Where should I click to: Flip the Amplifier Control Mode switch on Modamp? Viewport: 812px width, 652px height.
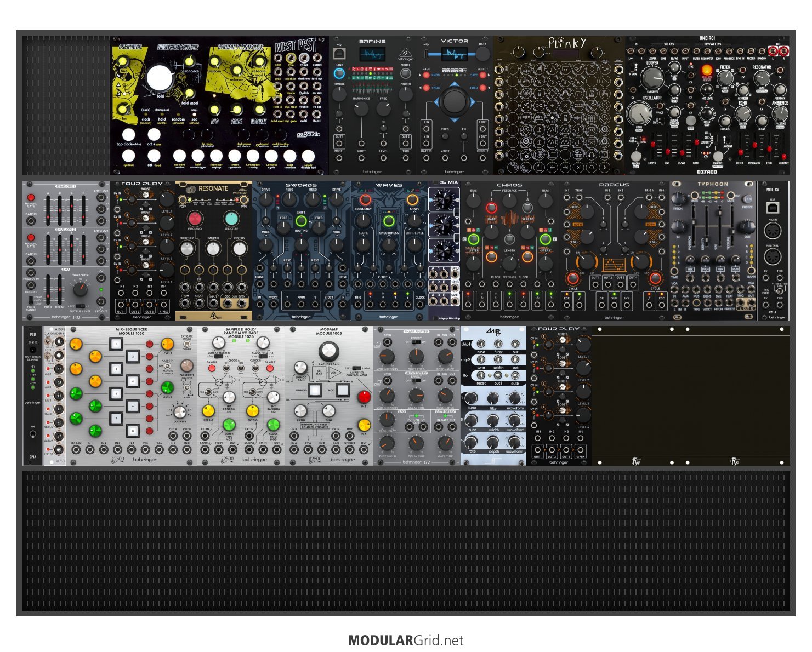coord(356,368)
